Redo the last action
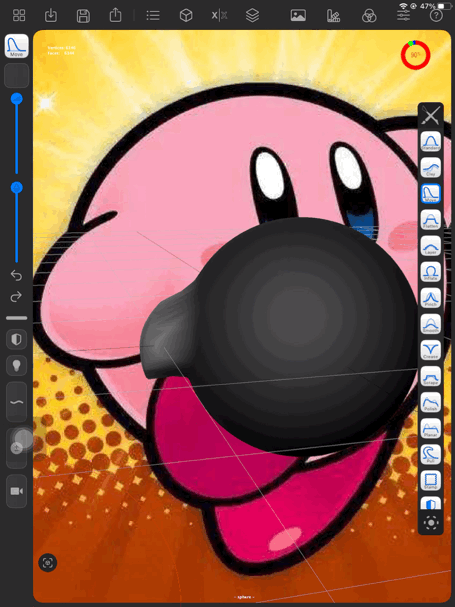Screen dimensions: 455x607 (x=16, y=297)
